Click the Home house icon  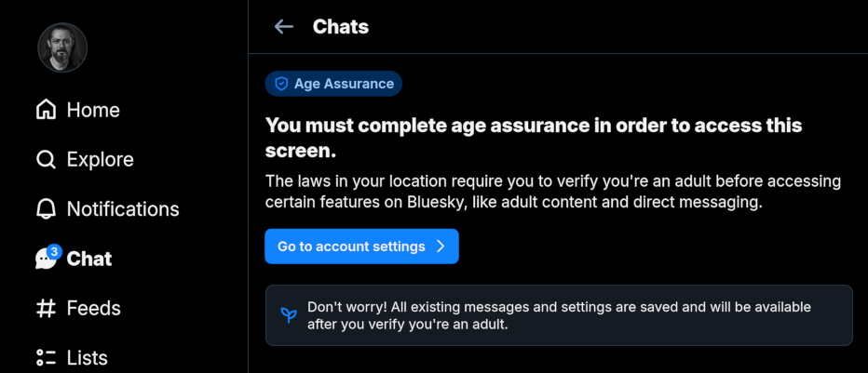coord(46,110)
